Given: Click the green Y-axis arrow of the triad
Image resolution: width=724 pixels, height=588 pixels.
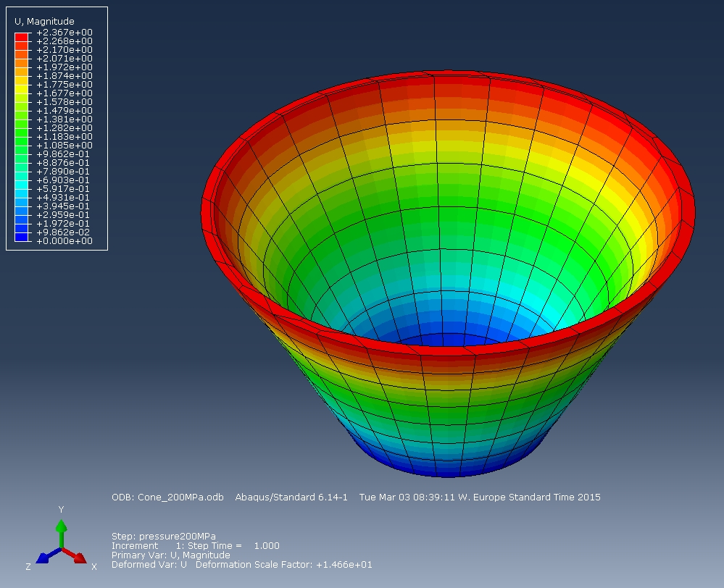Looking at the screenshot, I should [61, 534].
